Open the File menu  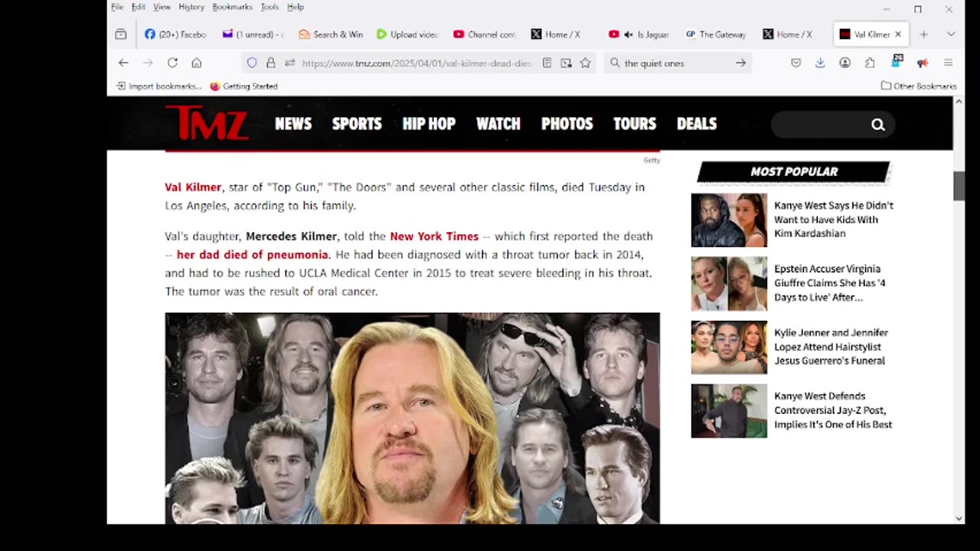(117, 7)
